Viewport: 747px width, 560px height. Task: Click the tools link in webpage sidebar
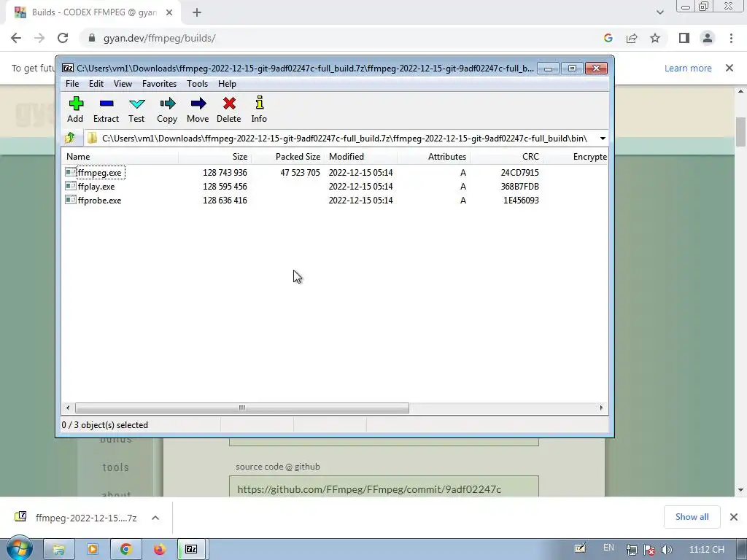coord(116,467)
